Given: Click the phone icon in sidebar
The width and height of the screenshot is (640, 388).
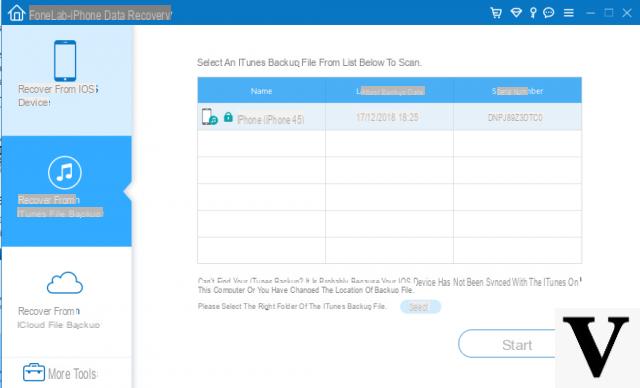Looking at the screenshot, I should [x=65, y=60].
